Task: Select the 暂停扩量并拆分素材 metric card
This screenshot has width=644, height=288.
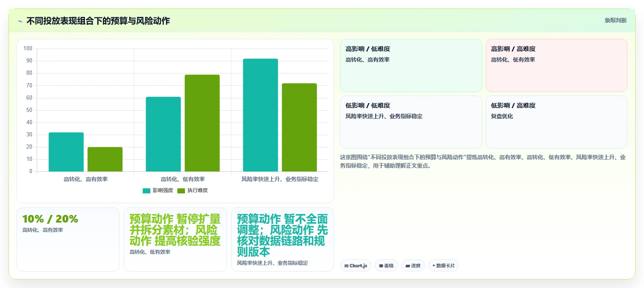Action: (x=175, y=239)
